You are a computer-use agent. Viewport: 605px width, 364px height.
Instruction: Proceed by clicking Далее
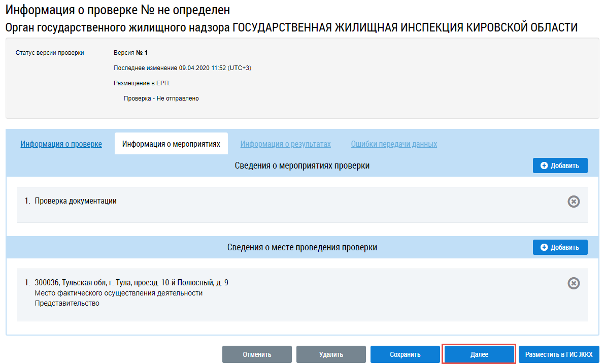(x=479, y=354)
